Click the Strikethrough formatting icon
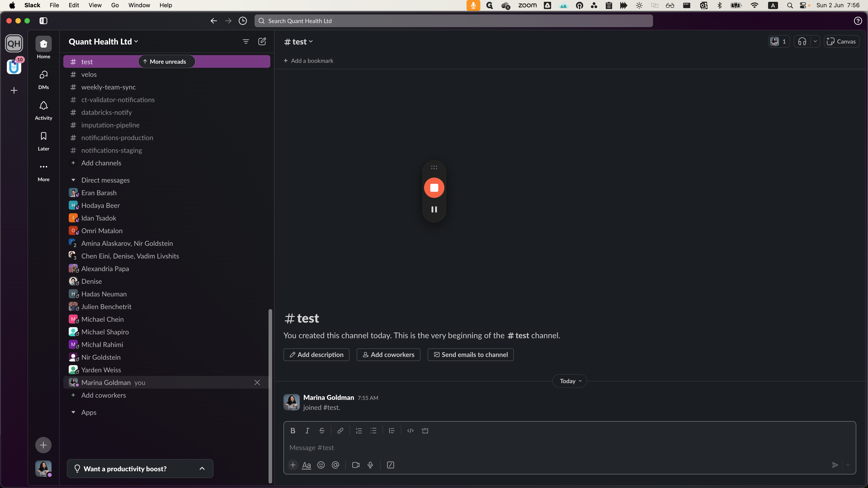This screenshot has width=868, height=488. point(322,430)
